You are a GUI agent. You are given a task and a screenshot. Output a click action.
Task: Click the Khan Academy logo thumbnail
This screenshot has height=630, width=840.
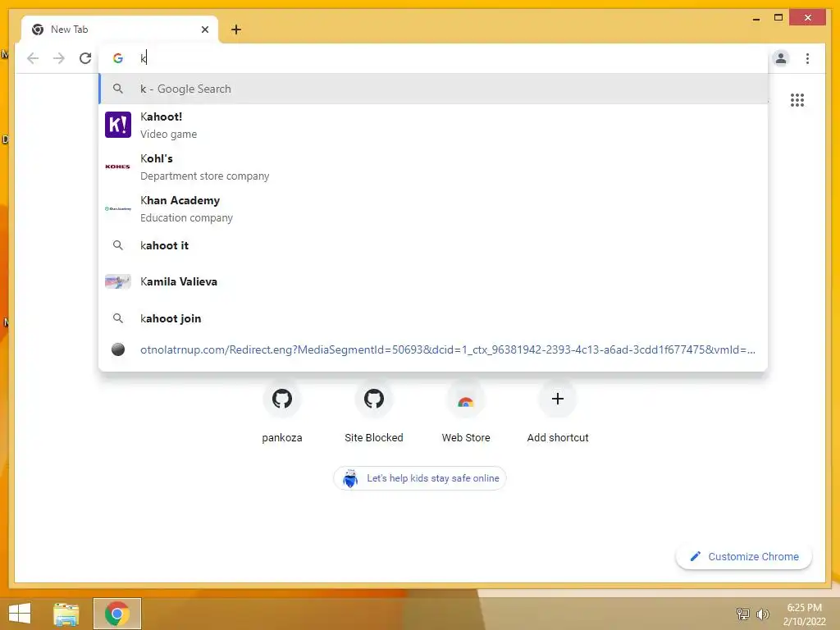pyautogui.click(x=118, y=208)
